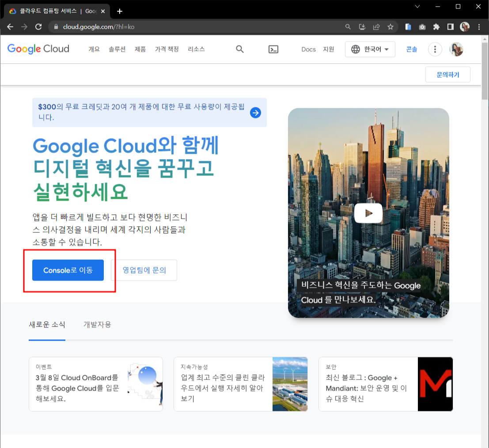
Task: Click the camera extension icon
Action: pyautogui.click(x=422, y=27)
